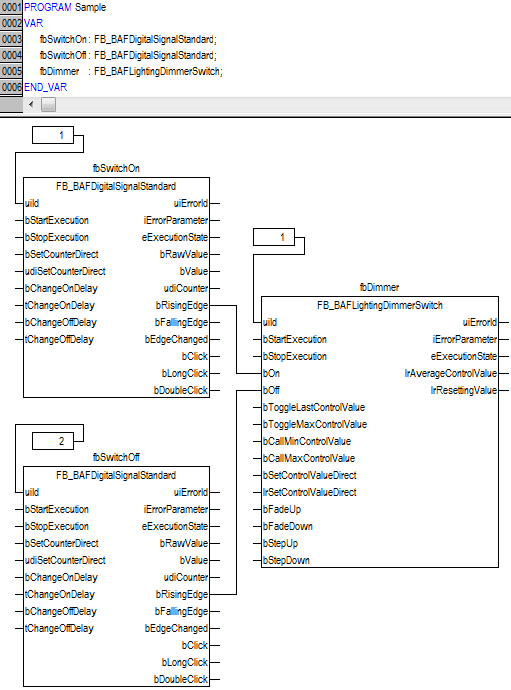Select the bChangeOffDelay input of fbSwitchOff
511x690 pixels.
(61, 612)
